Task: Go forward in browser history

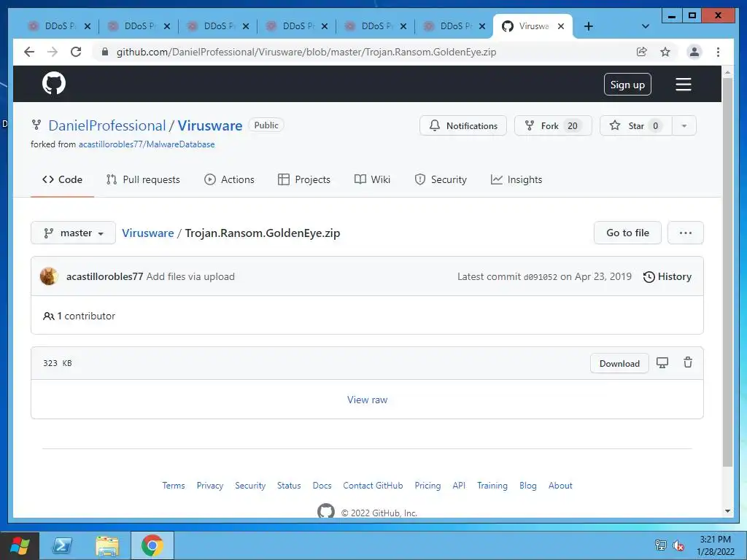Action: 53,52
